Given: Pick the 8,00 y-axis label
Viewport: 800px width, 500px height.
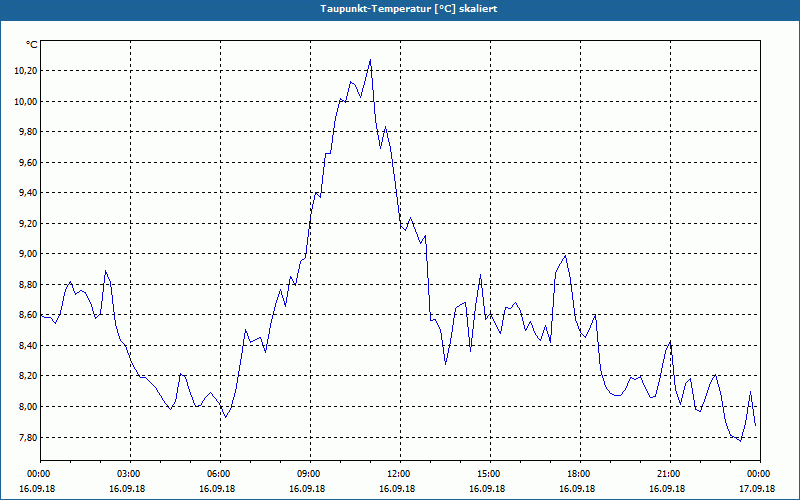Looking at the screenshot, I should [28, 407].
